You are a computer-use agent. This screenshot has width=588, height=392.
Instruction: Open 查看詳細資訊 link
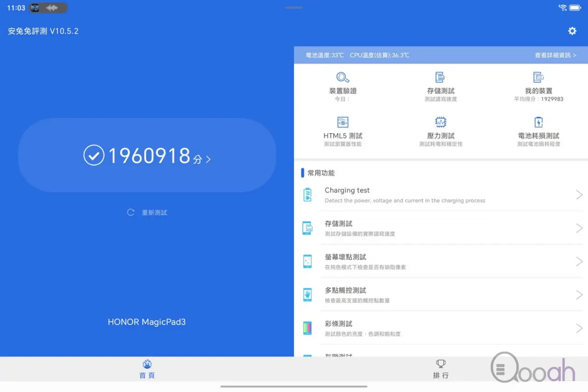555,55
